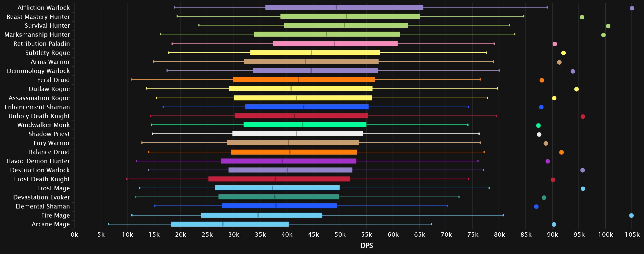Select the Shadow Priest white box bar
The image size is (644, 254).
298,134
